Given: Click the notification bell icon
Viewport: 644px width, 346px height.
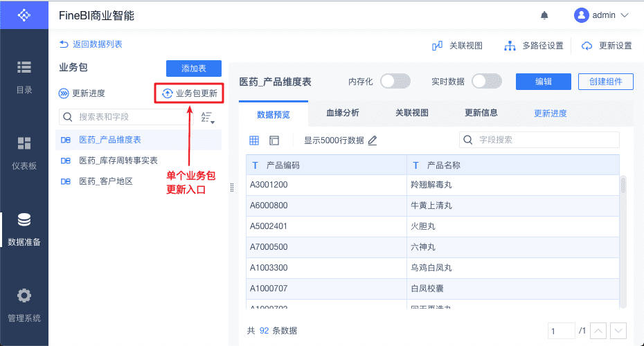Looking at the screenshot, I should [544, 15].
